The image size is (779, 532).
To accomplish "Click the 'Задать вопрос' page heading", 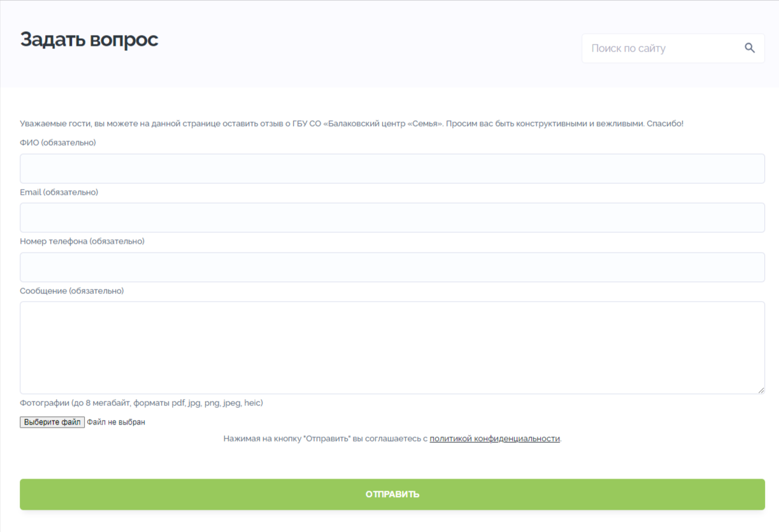I will pyautogui.click(x=89, y=39).
